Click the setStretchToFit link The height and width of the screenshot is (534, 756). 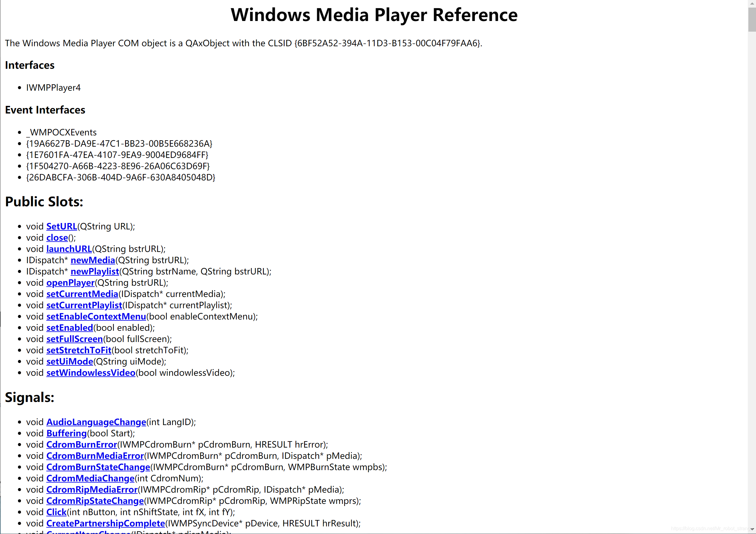(x=79, y=350)
